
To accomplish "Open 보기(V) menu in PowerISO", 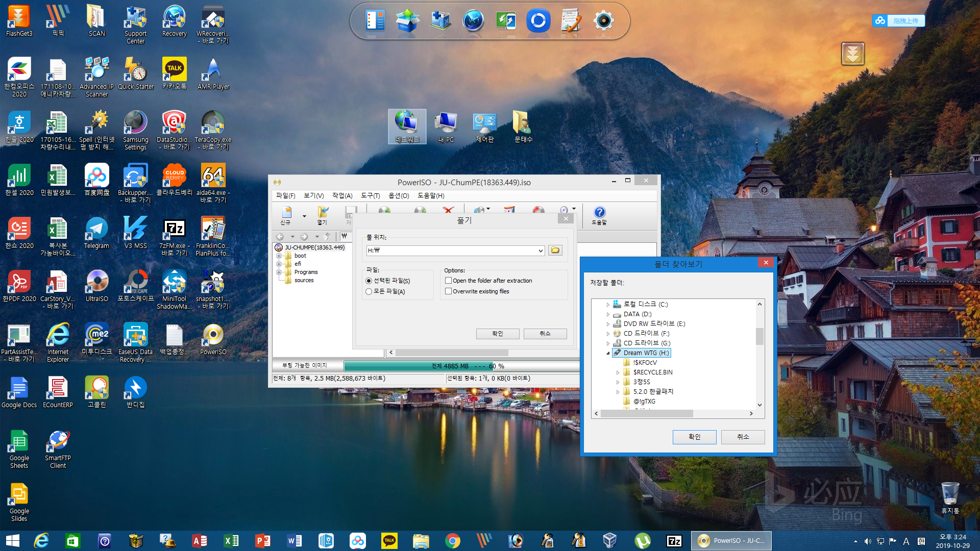I will 314,196.
